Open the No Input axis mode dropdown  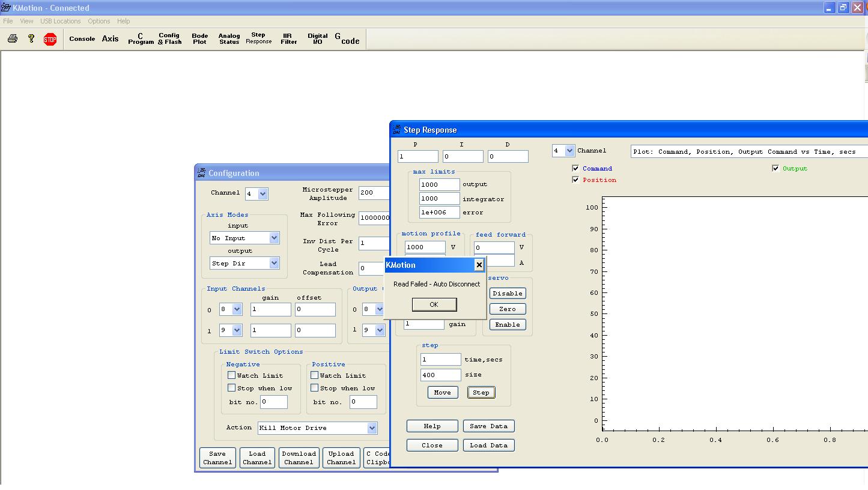click(274, 238)
